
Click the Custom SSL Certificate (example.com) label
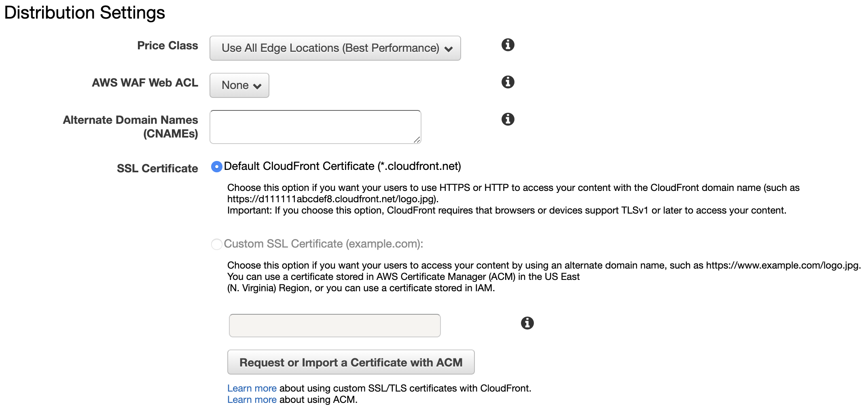coord(323,244)
